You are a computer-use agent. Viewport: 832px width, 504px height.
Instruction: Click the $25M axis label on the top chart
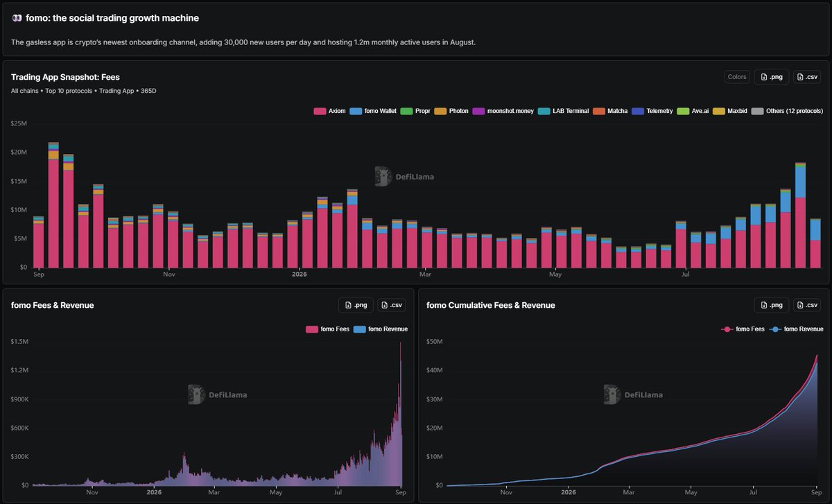[x=19, y=123]
